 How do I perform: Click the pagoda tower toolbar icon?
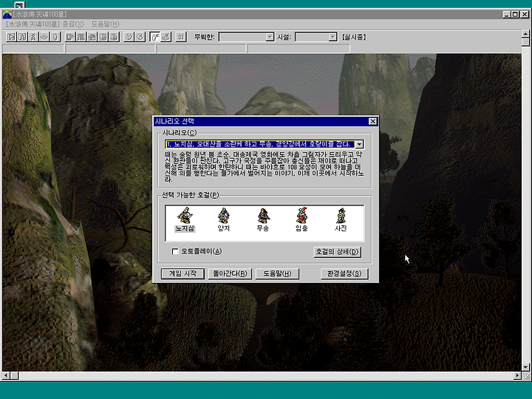[33, 37]
